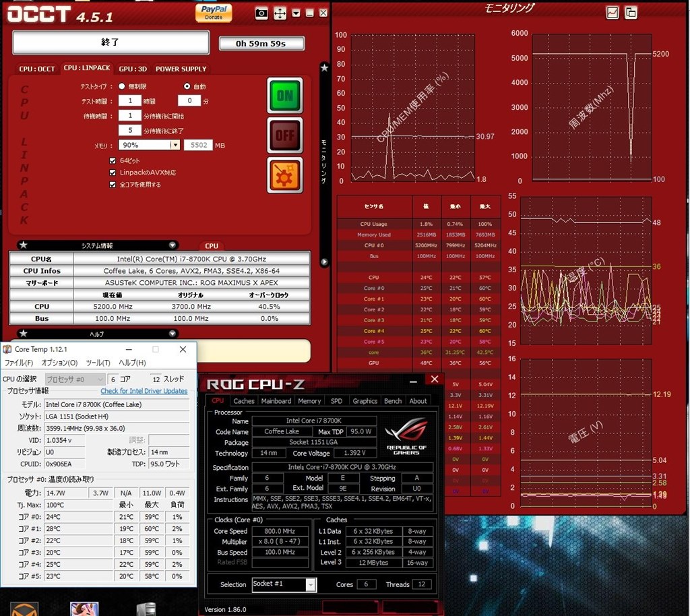
Task: Click the frequency (MHz) graph
Action: click(592, 107)
